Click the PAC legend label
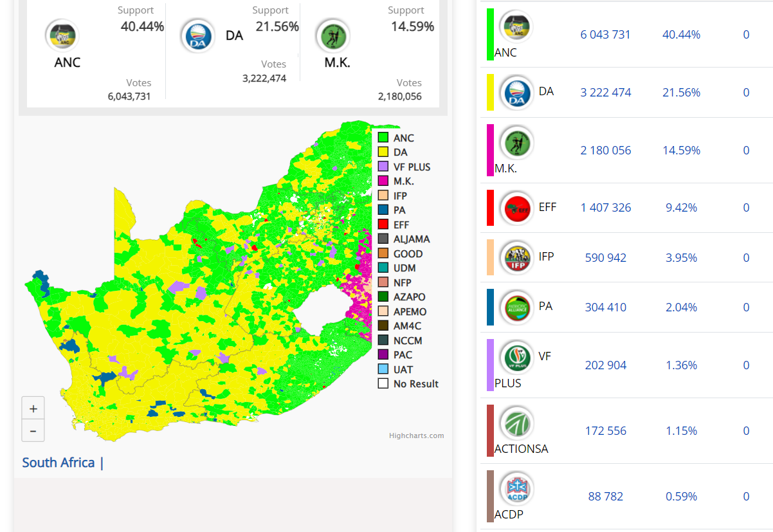The height and width of the screenshot is (532, 773). point(403,354)
